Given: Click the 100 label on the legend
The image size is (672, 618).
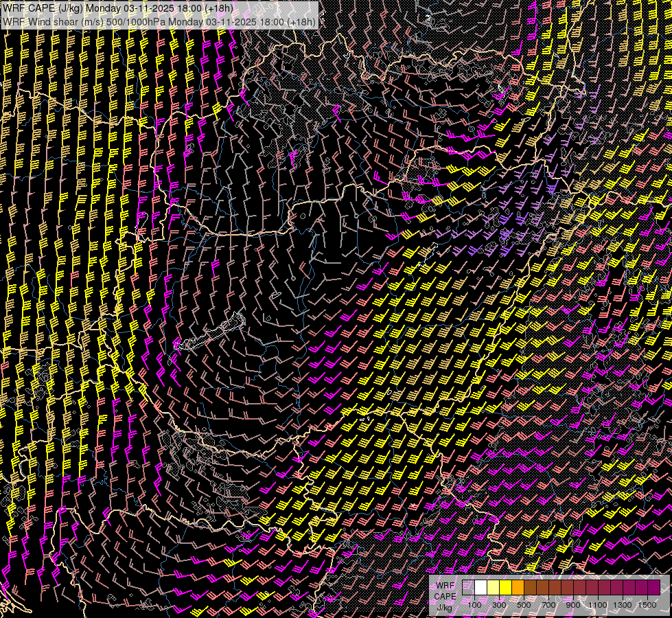Looking at the screenshot, I should click(x=474, y=605).
